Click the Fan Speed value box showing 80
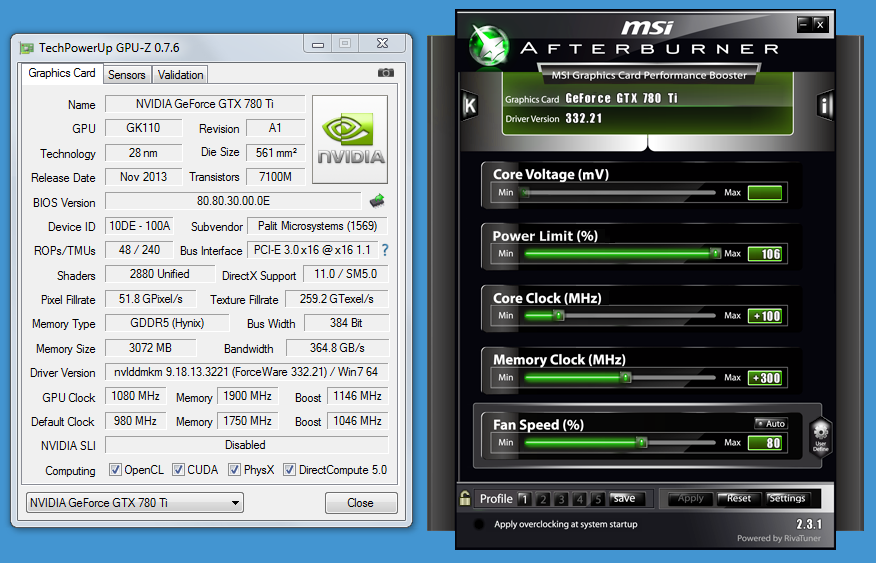The height and width of the screenshot is (563, 876). 765,443
